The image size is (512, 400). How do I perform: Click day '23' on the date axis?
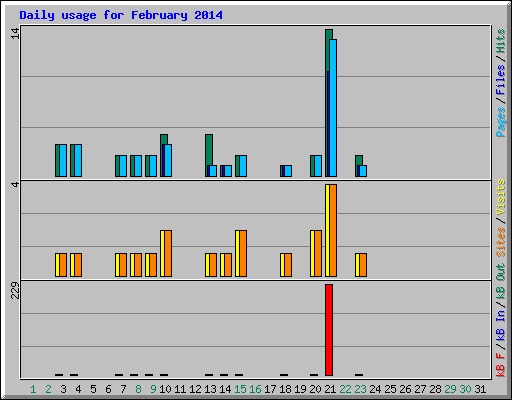(360, 389)
